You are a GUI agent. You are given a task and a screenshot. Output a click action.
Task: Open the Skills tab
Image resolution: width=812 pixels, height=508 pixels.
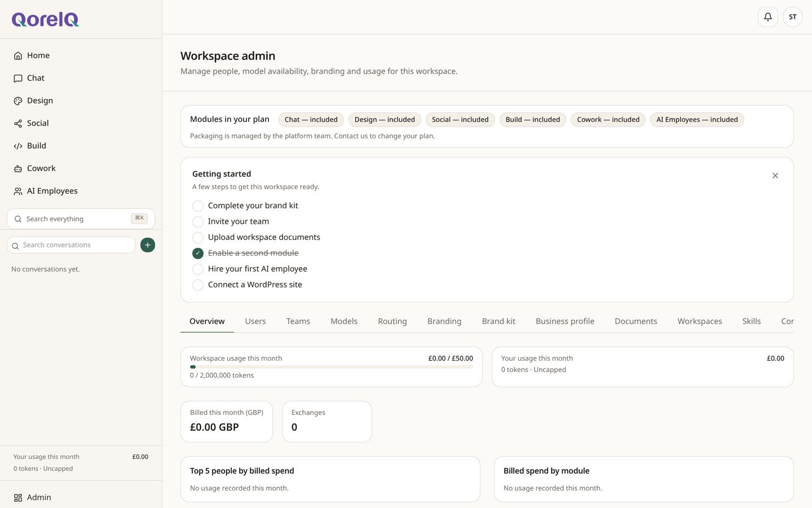tap(752, 321)
